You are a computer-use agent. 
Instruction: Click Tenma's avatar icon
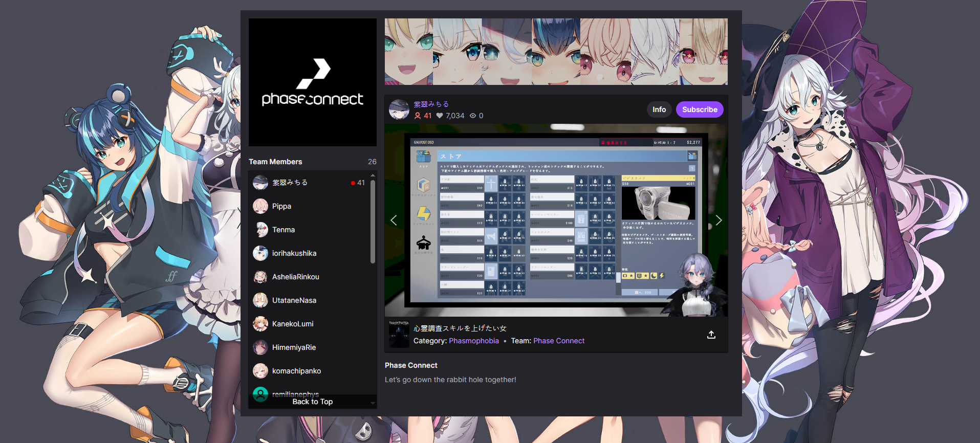click(x=260, y=230)
